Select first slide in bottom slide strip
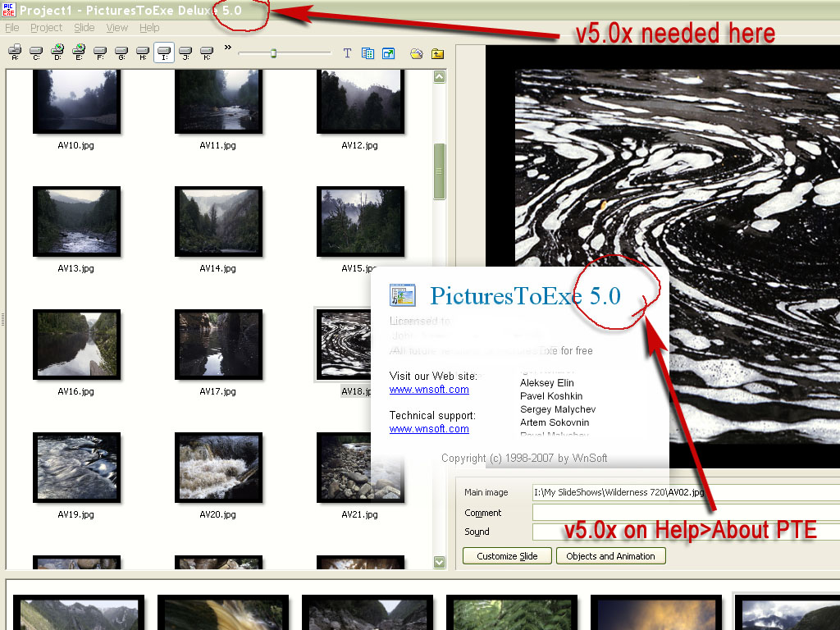This screenshot has height=630, width=840. pos(79,612)
